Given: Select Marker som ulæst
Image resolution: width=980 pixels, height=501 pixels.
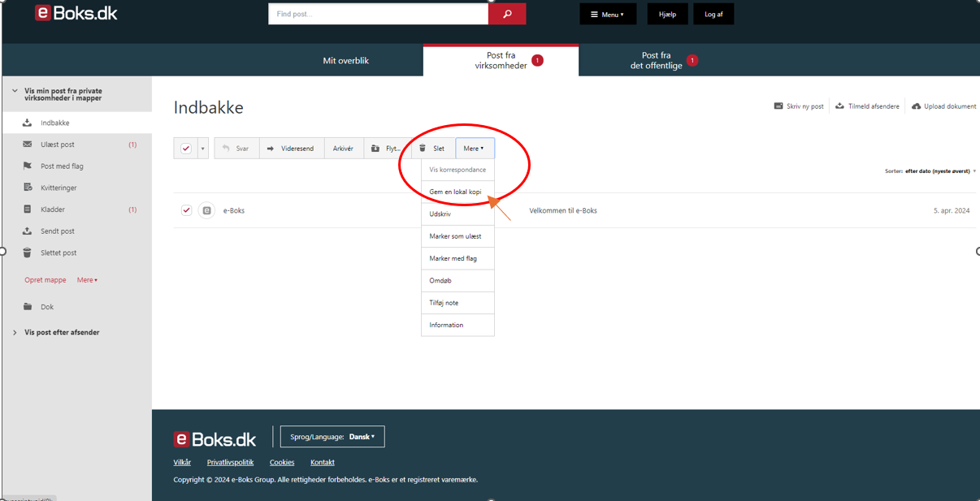Looking at the screenshot, I should (x=457, y=236).
